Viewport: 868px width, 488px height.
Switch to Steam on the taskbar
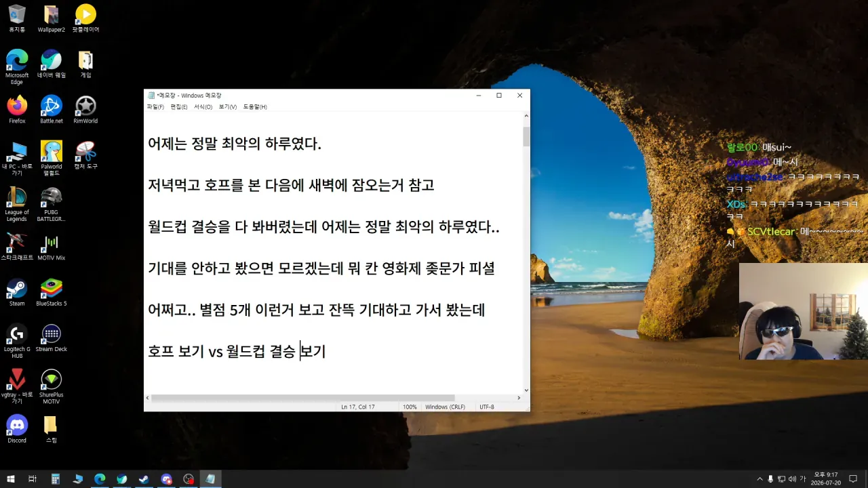(144, 479)
